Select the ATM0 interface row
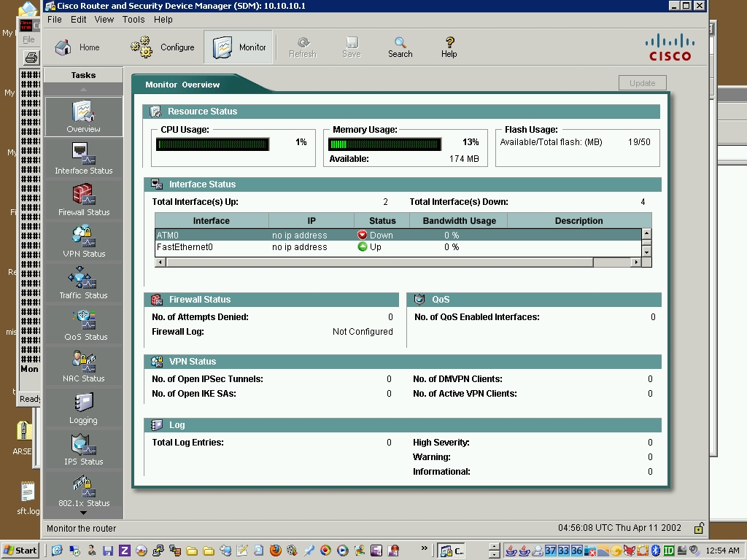The width and height of the screenshot is (747, 560). point(398,236)
